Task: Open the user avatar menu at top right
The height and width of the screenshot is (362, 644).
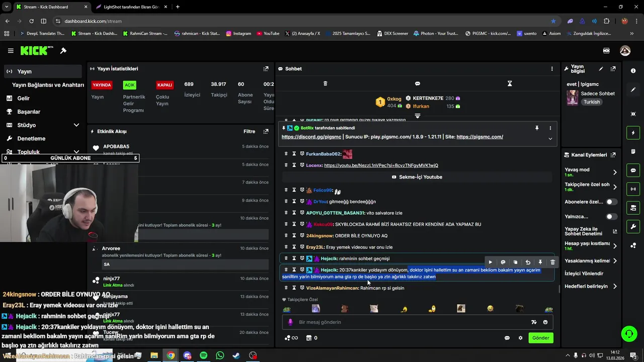Action: tap(625, 51)
